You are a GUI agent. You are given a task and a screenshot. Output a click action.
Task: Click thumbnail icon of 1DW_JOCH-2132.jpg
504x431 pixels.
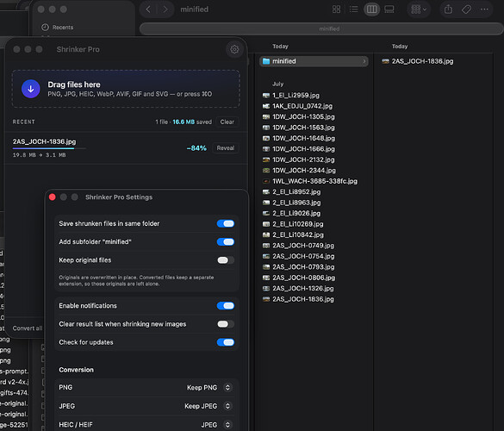click(266, 159)
